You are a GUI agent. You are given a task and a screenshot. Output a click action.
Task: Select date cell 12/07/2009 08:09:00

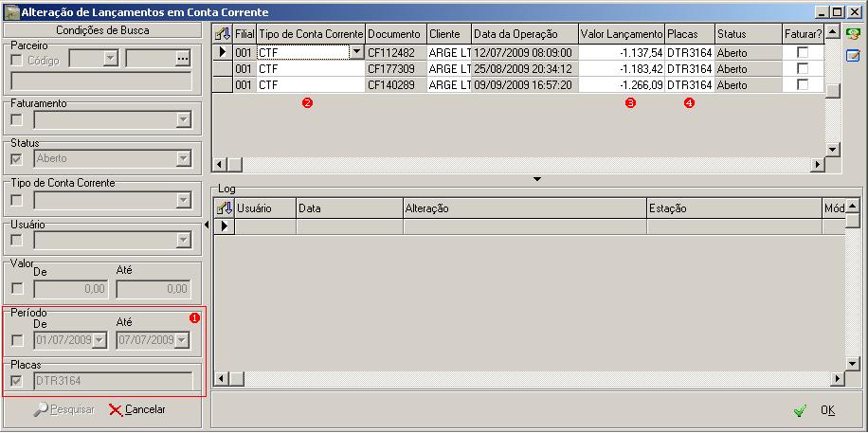525,53
